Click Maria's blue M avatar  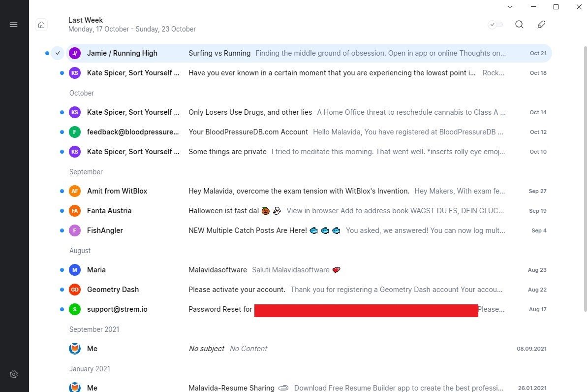pos(75,270)
